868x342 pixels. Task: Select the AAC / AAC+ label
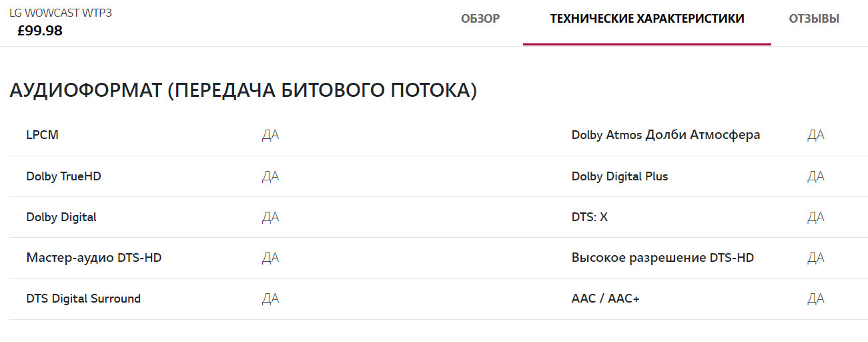click(x=605, y=299)
